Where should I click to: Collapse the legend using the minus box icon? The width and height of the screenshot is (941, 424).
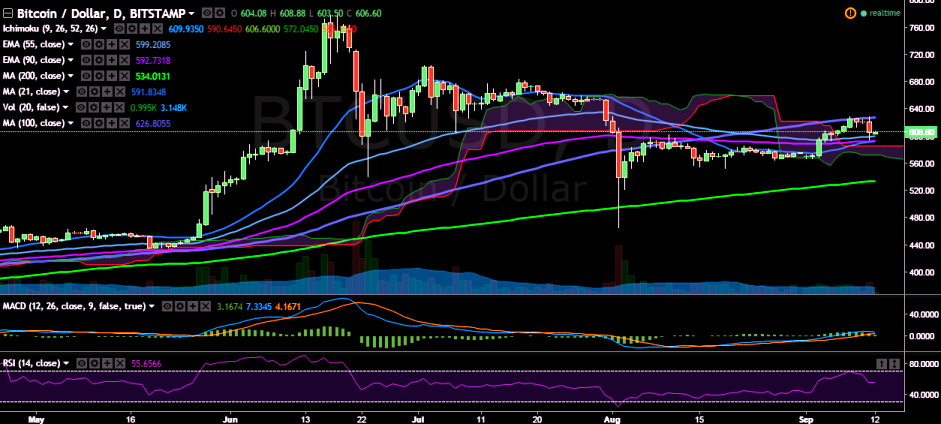[8, 13]
